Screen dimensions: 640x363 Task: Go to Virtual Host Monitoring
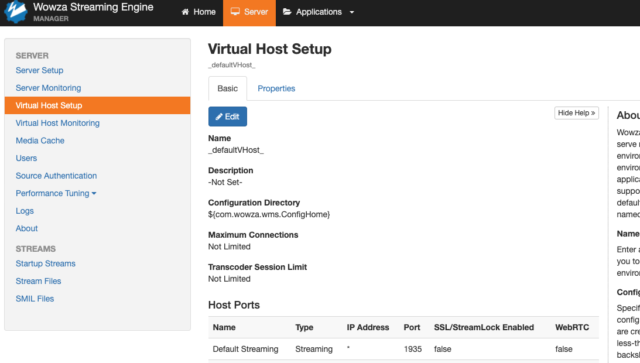(x=58, y=123)
